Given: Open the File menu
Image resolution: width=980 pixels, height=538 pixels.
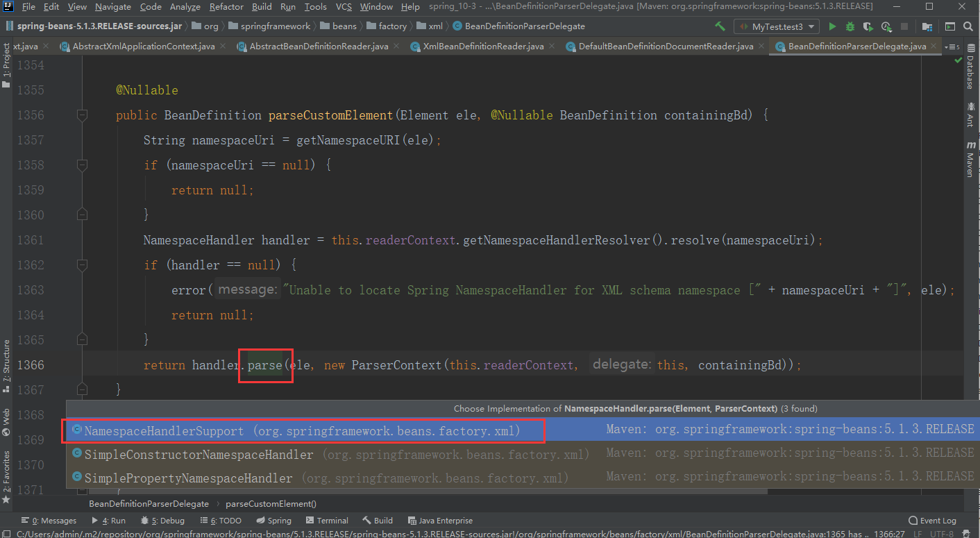Looking at the screenshot, I should coord(28,7).
